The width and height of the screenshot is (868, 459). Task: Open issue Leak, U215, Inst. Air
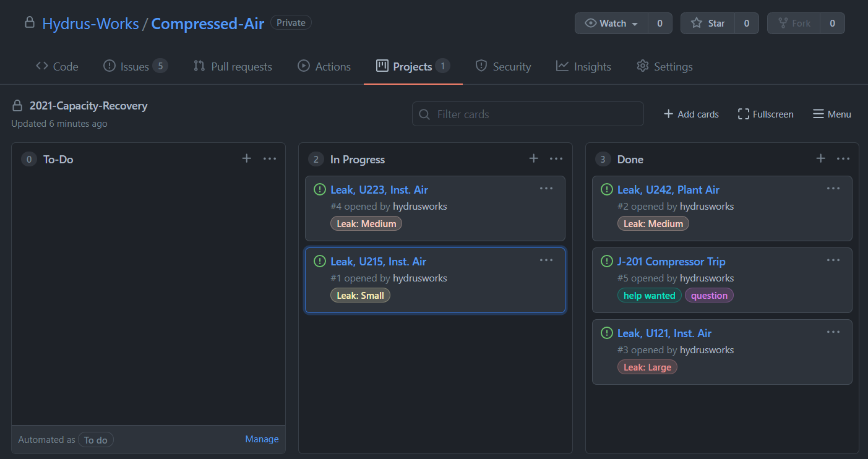pyautogui.click(x=379, y=262)
